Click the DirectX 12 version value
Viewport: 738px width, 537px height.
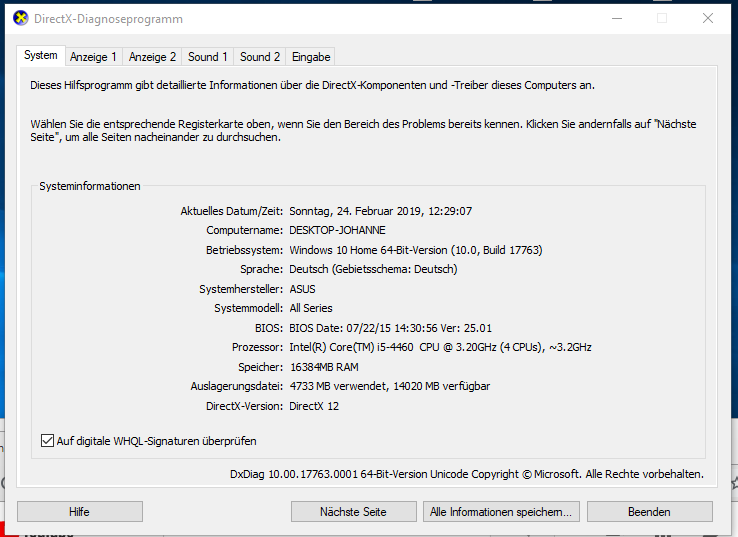pos(314,406)
